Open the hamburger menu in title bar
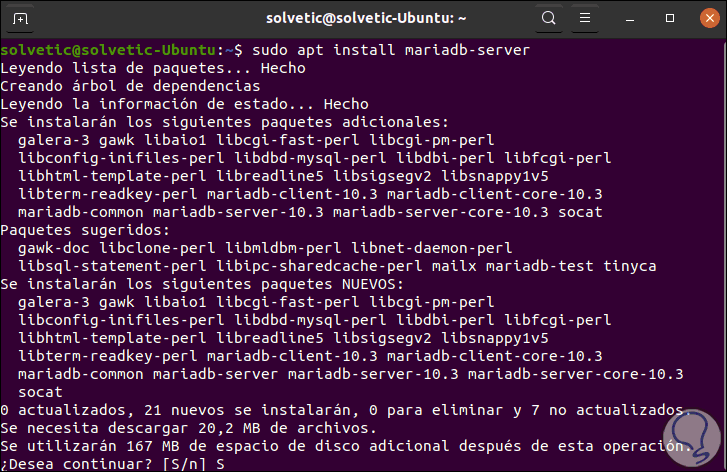 (585, 19)
